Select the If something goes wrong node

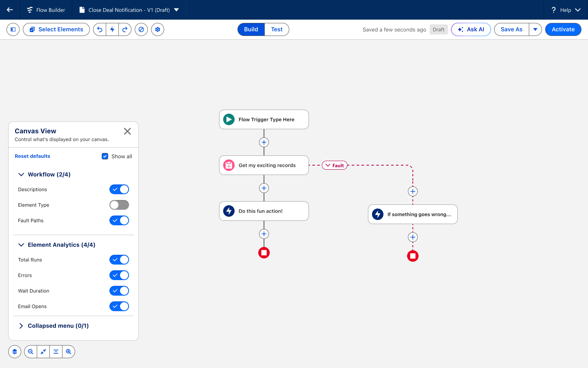(412, 214)
